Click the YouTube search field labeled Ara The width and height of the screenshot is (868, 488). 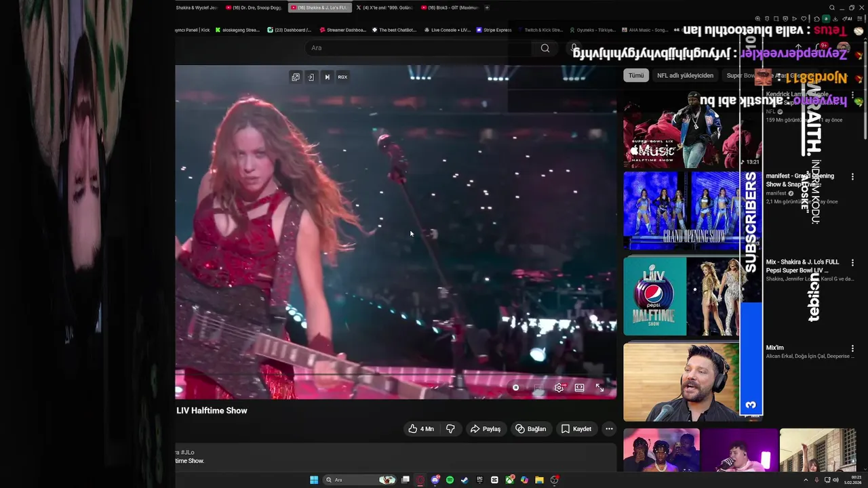[x=419, y=48]
